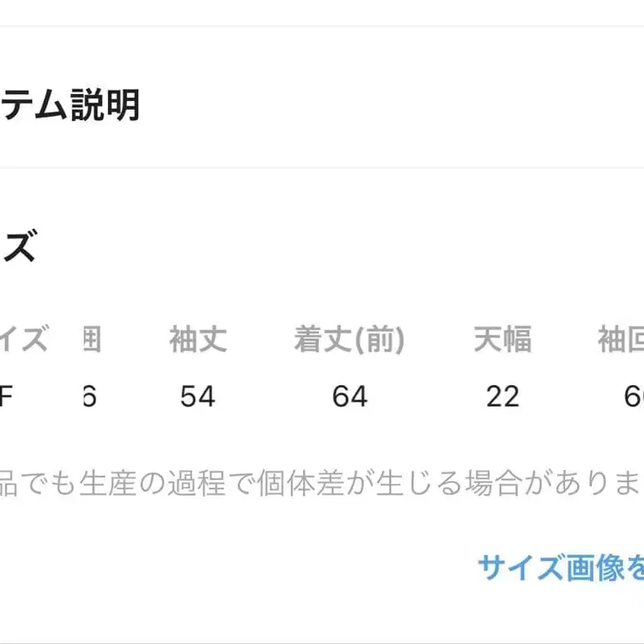Click the value 60 under 袖回
The height and width of the screenshot is (644, 644).
[x=631, y=396]
